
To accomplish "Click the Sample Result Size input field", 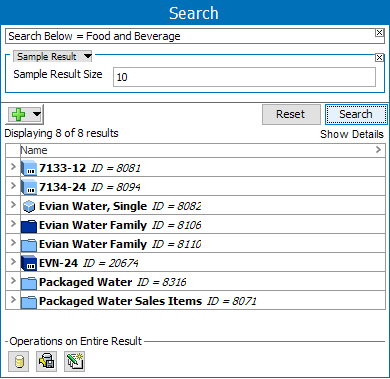I will click(244, 77).
